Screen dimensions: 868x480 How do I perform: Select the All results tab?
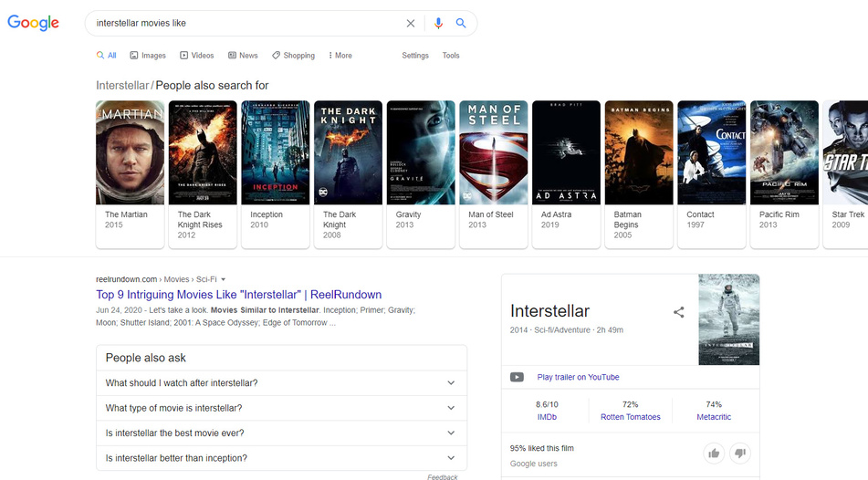coord(106,56)
